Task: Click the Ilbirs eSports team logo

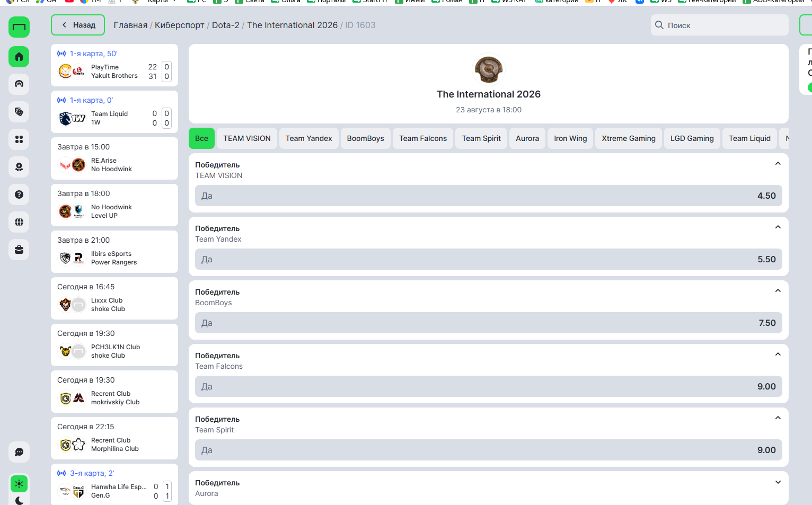Action: 65,258
